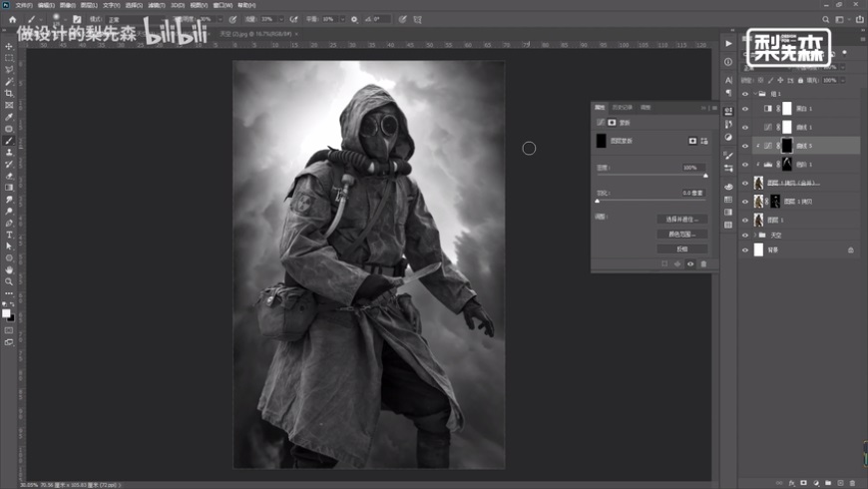This screenshot has width=868, height=489.
Task: Select the Ellipse shape tool
Action: (9, 258)
